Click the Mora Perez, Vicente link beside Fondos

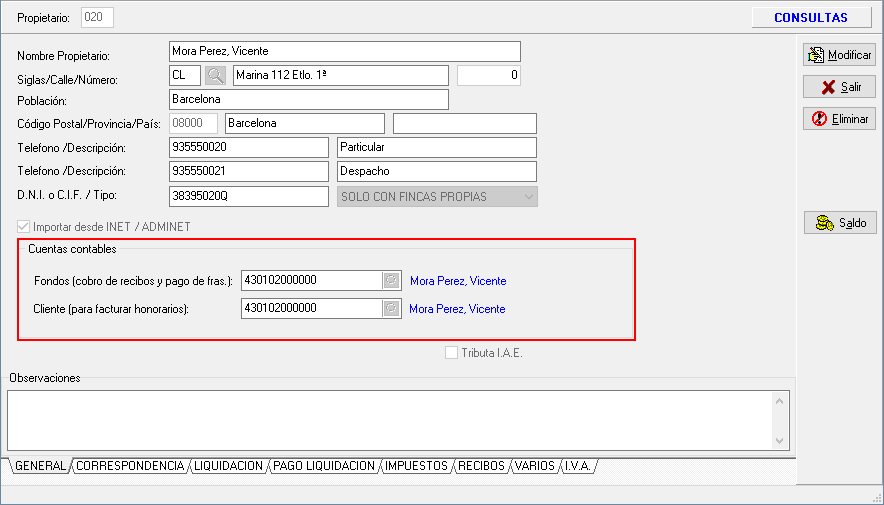coord(458,281)
